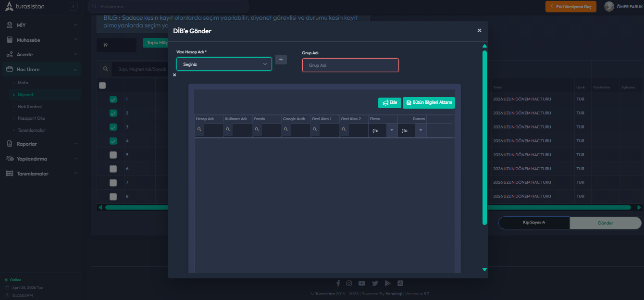This screenshot has width=644, height=300.
Task: Close the DİB'e Gönder dialog
Action: coord(479,30)
